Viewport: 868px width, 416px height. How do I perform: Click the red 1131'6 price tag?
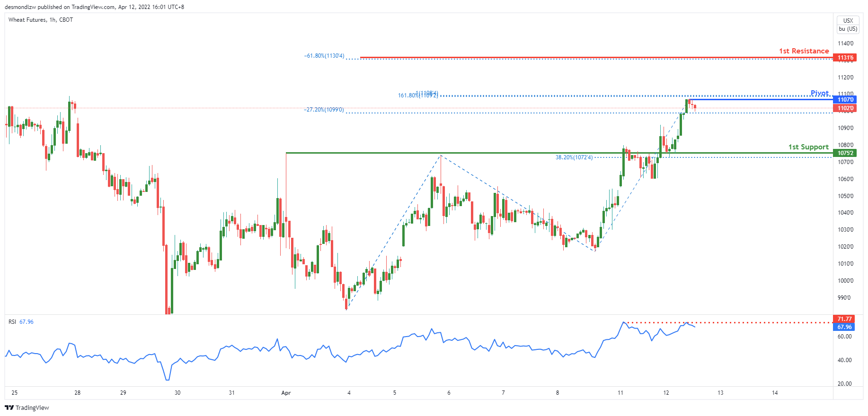[845, 58]
